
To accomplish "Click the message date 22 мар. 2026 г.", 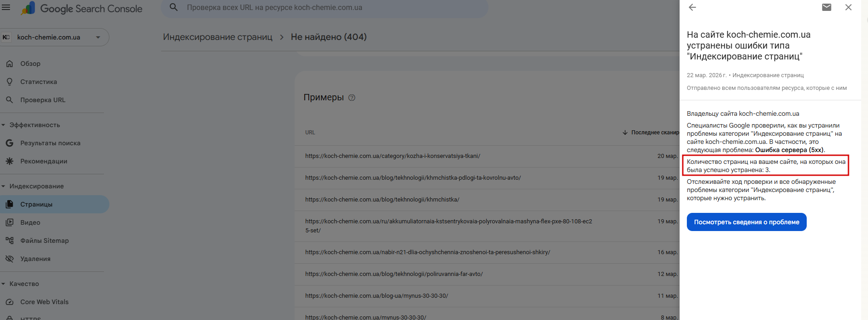I will [707, 75].
